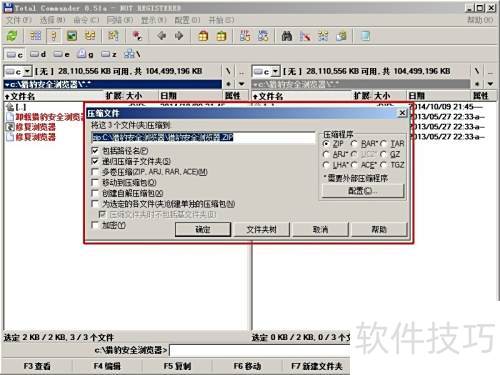Switch to drive g in drive bar
Screen dimensions: 500x375
(x=85, y=54)
